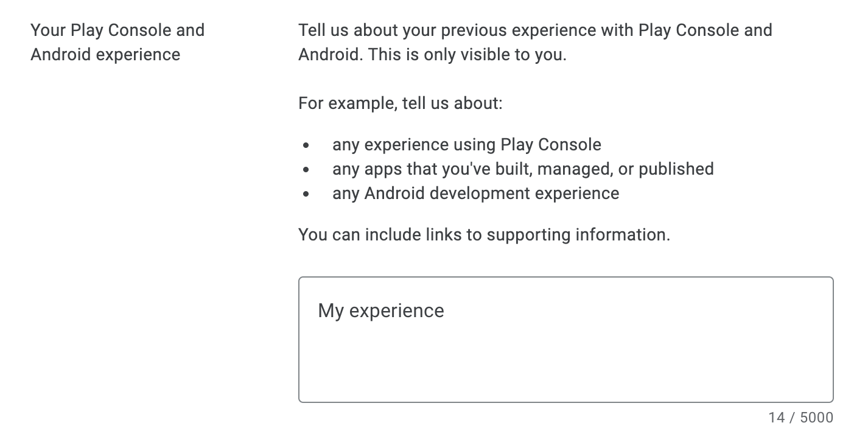The image size is (868, 448).
Task: Click the "any Android development experience" bullet text
Action: click(475, 194)
